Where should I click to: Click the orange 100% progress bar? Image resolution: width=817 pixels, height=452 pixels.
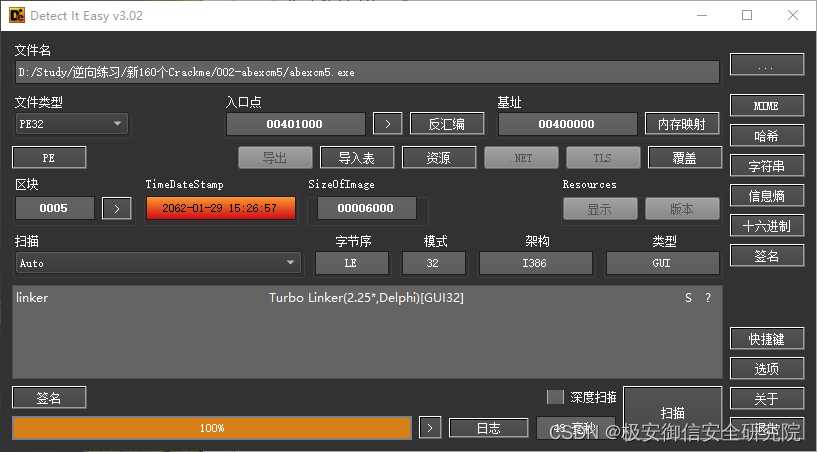pyautogui.click(x=212, y=428)
